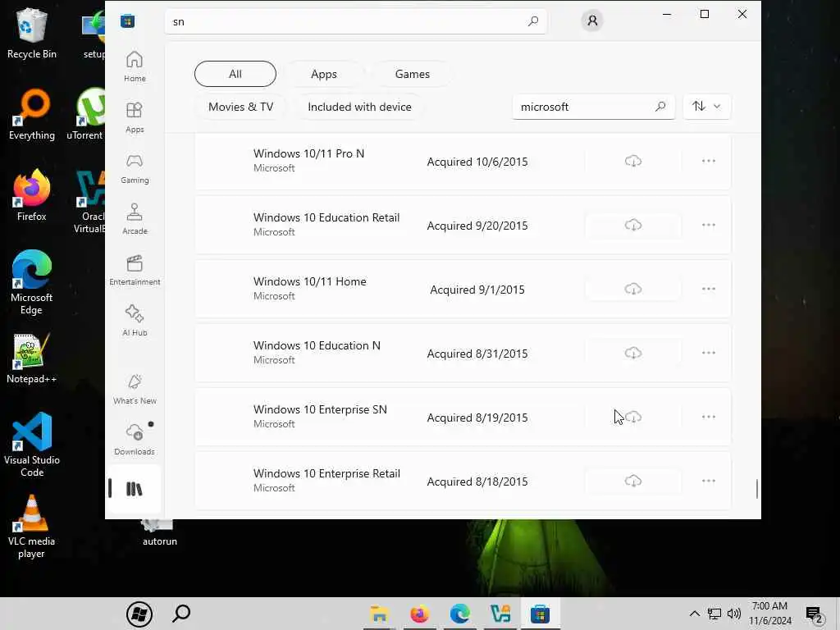Select the Apps filter tab

pos(324,74)
